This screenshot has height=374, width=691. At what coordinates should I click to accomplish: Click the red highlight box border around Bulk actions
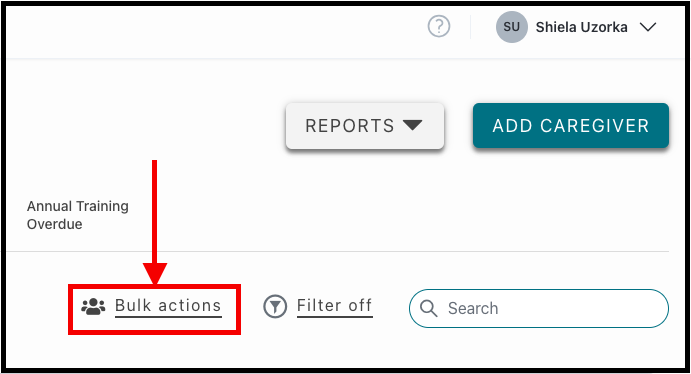(x=154, y=286)
